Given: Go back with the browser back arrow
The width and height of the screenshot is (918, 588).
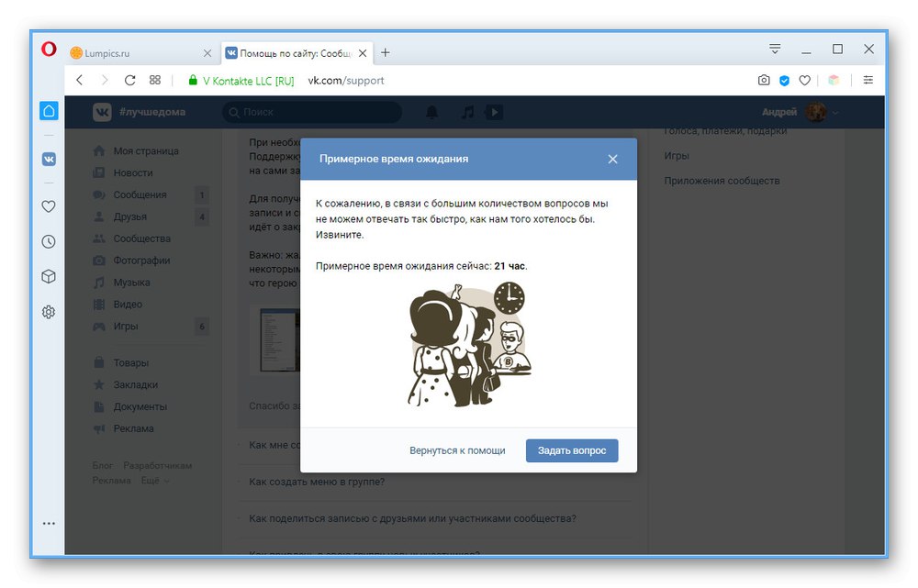Looking at the screenshot, I should 80,80.
